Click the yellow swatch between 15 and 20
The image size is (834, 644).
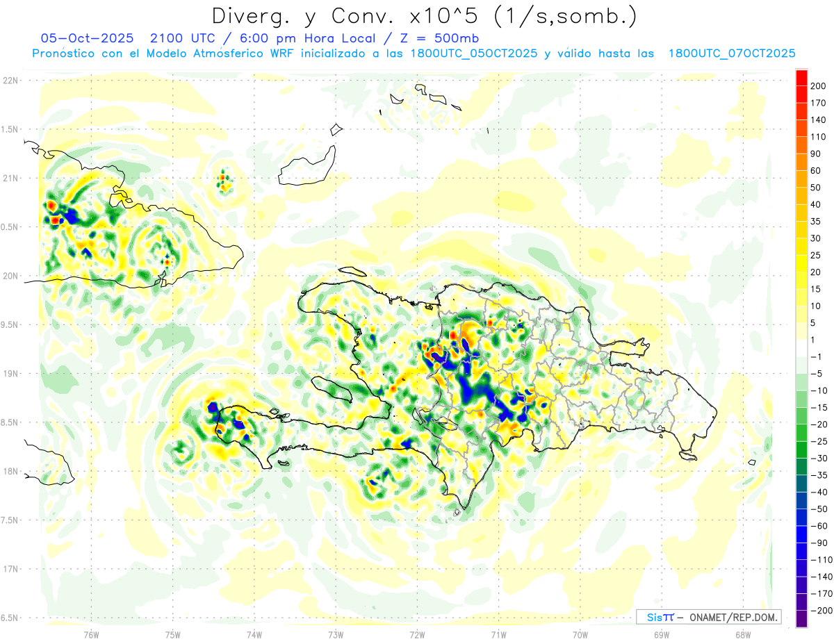(802, 281)
